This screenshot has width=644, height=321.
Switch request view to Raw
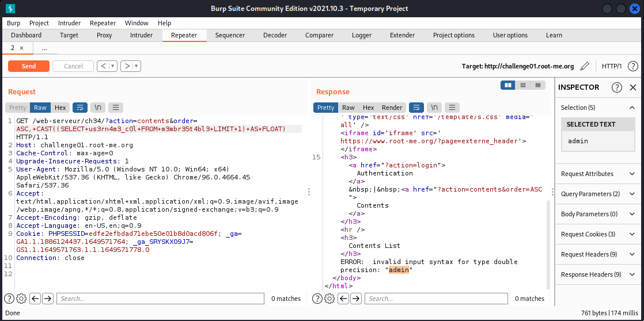tap(40, 108)
